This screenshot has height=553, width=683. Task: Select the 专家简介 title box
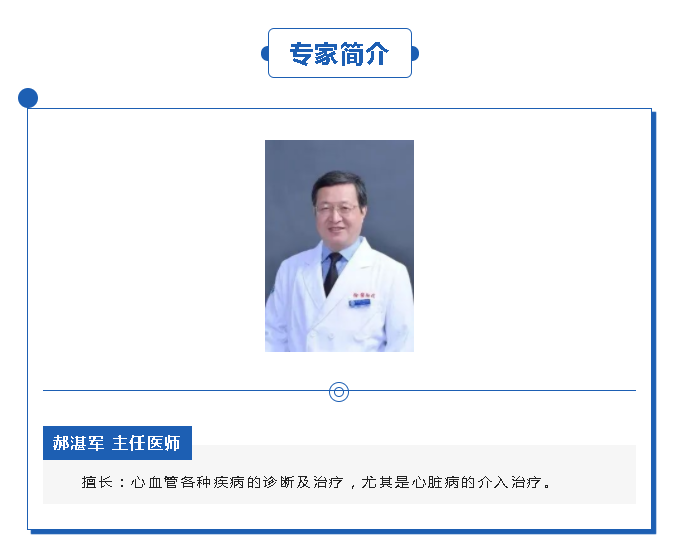coord(340,53)
